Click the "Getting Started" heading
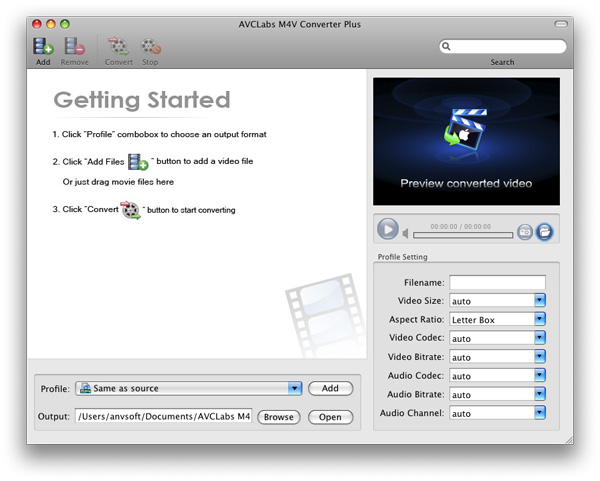 coord(142,100)
